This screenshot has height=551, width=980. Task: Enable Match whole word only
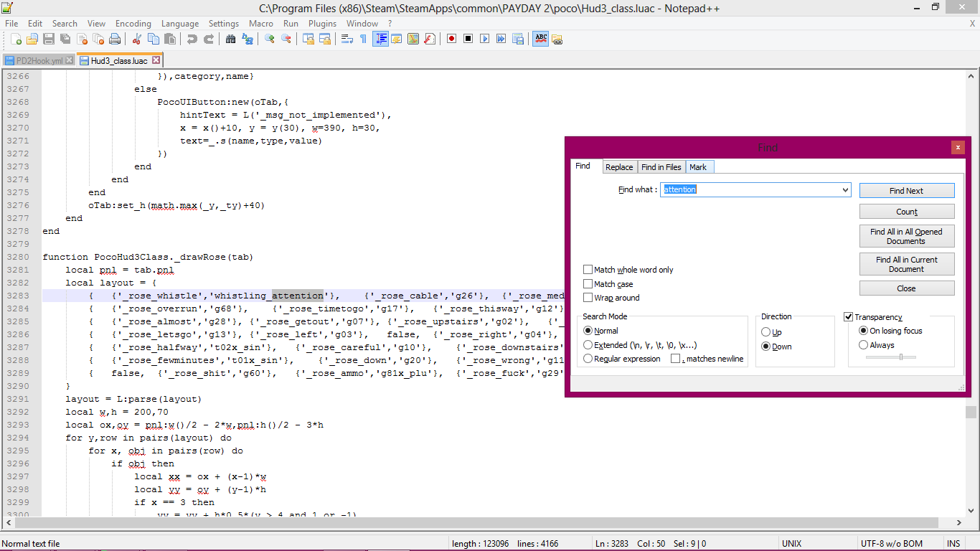(x=588, y=270)
